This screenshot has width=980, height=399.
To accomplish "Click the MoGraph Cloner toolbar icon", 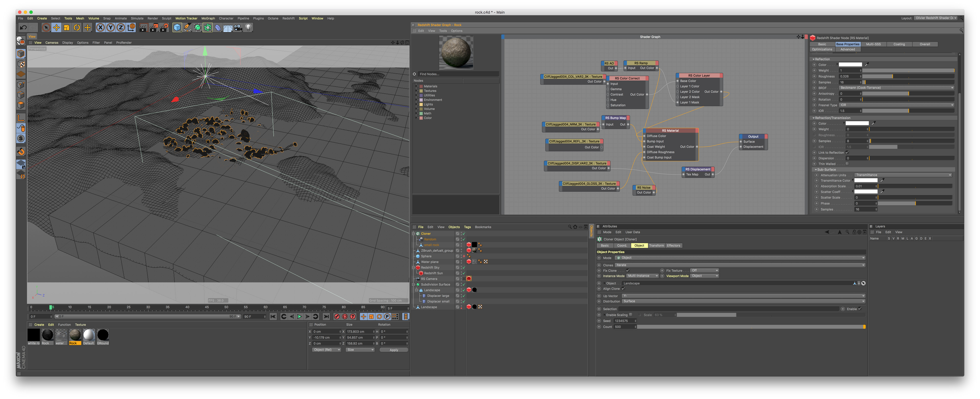I will coord(208,27).
